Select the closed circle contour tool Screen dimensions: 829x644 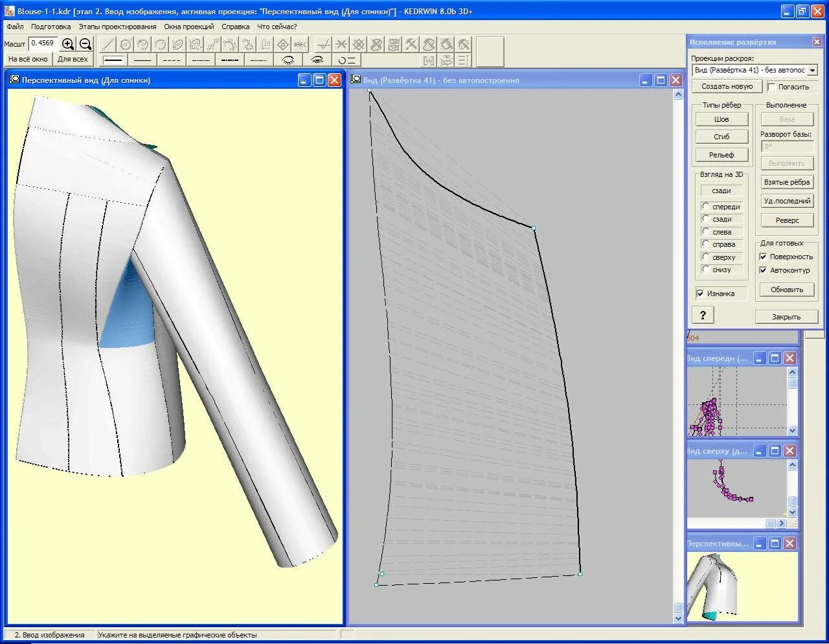point(126,44)
